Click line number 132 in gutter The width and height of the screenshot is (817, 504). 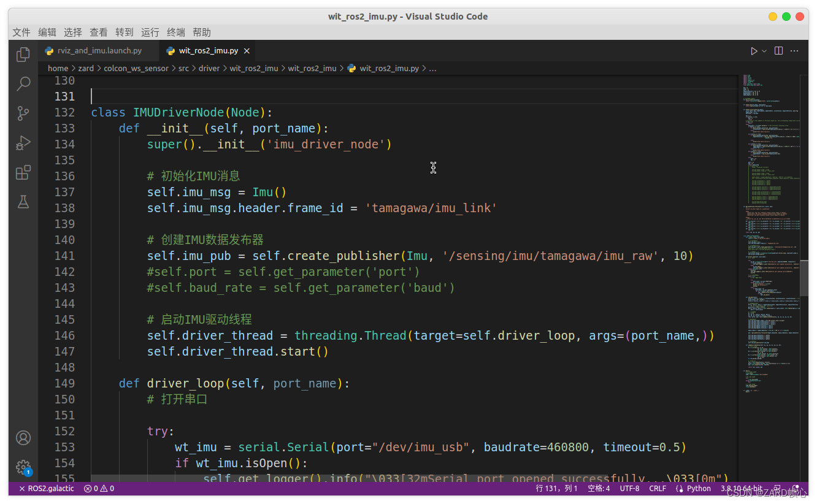(x=64, y=112)
